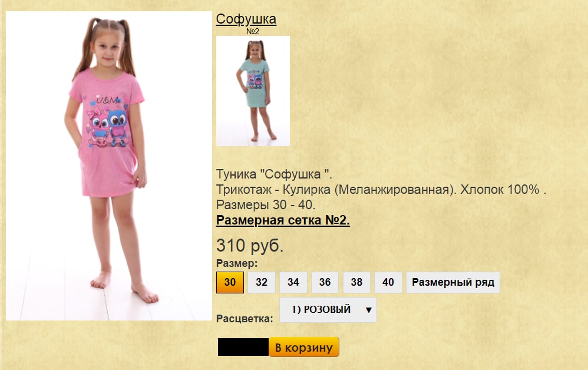Open the Расцветка color dropdown showing РОЗОВЫЙ
The height and width of the screenshot is (370, 588).
(x=328, y=310)
